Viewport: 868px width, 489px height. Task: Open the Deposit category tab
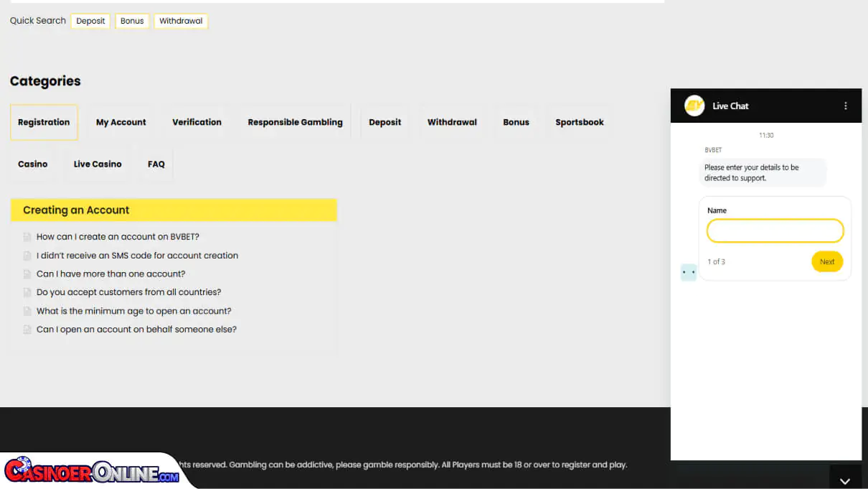coord(385,122)
